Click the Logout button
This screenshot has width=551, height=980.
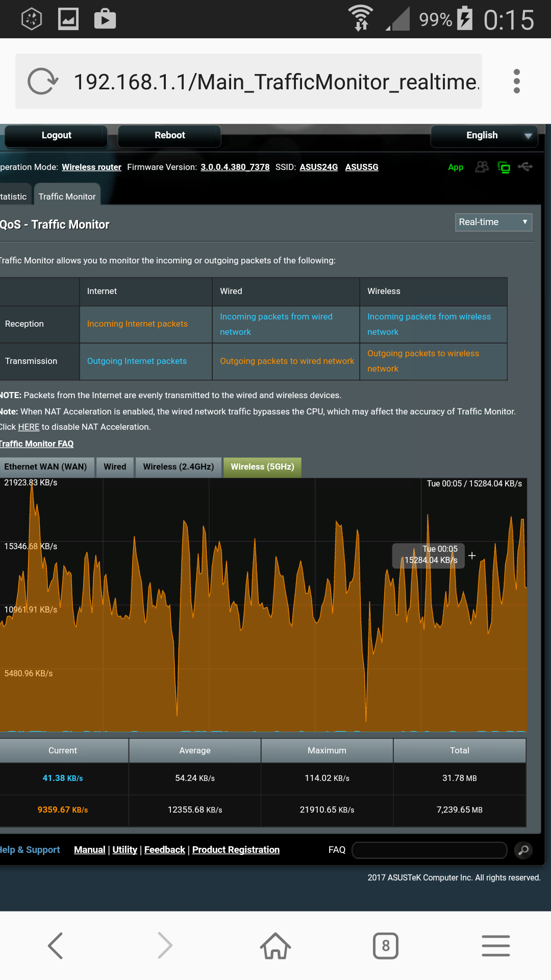[56, 136]
